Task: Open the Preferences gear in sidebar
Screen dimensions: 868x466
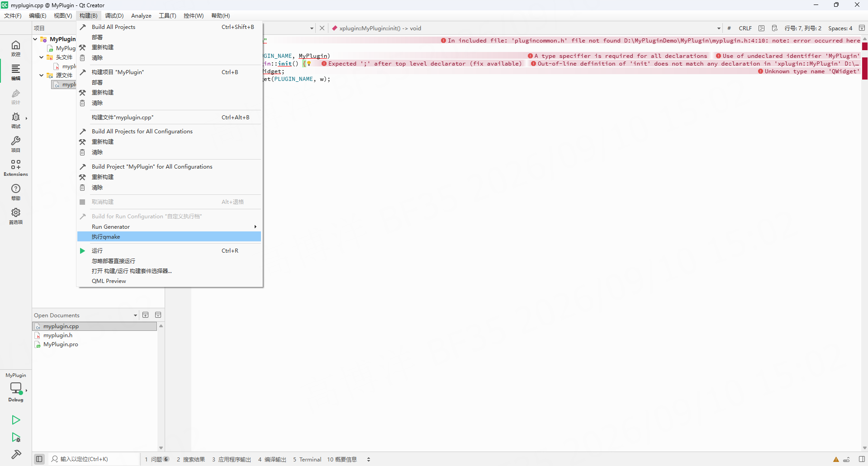Action: coord(16,216)
